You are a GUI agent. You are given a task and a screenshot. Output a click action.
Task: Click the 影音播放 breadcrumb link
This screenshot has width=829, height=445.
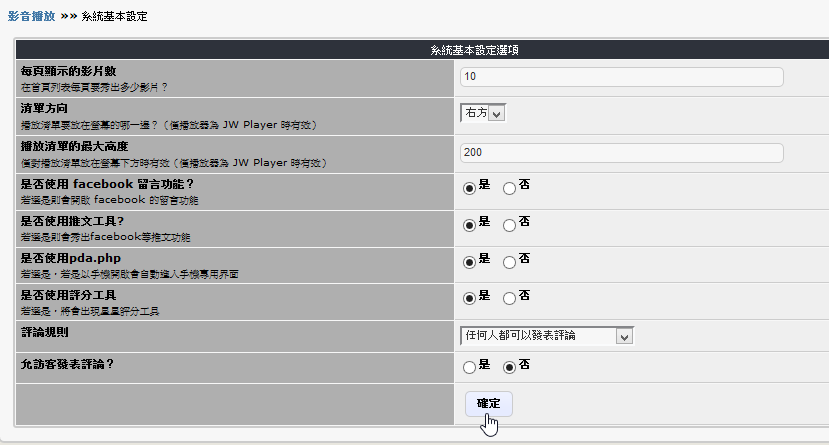tap(31, 17)
